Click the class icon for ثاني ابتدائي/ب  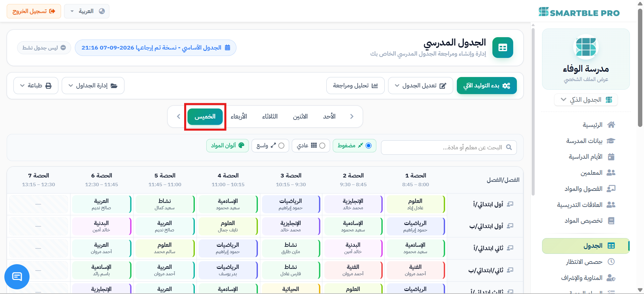point(510,270)
